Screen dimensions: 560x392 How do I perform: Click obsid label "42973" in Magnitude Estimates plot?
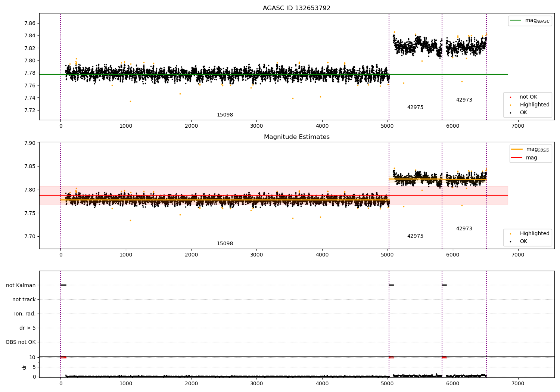click(x=464, y=229)
